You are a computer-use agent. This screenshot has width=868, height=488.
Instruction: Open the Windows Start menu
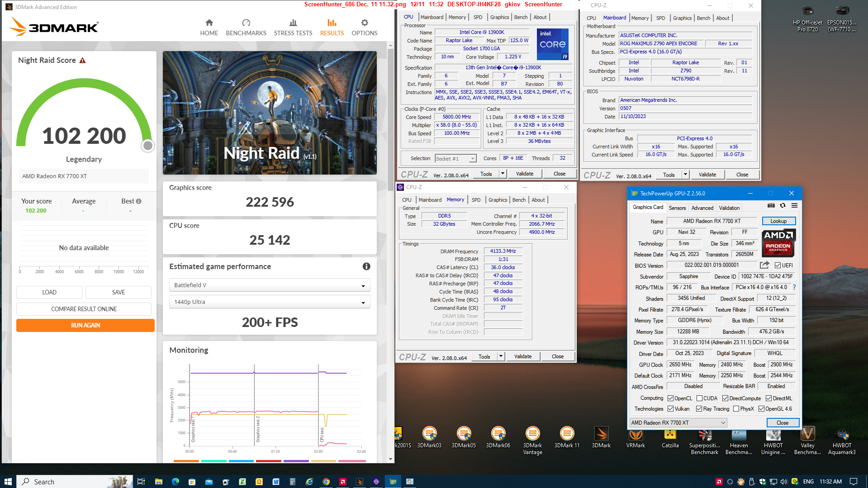[x=8, y=482]
